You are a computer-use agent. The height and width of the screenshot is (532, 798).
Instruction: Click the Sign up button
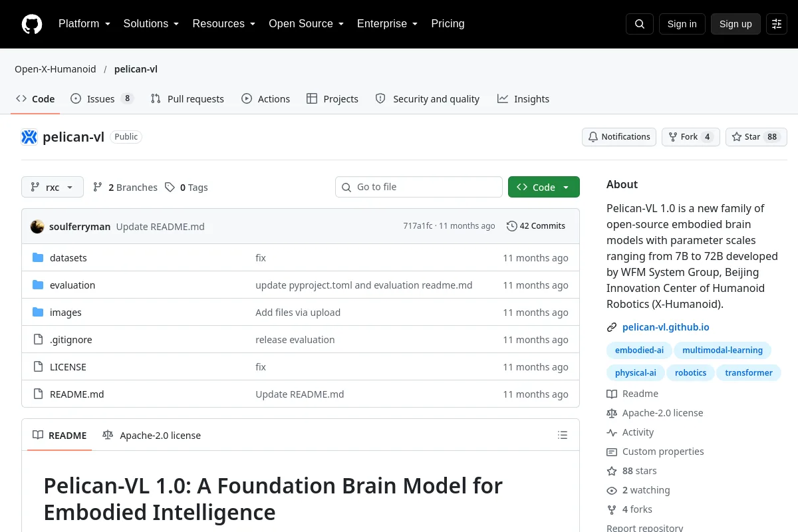click(x=735, y=24)
